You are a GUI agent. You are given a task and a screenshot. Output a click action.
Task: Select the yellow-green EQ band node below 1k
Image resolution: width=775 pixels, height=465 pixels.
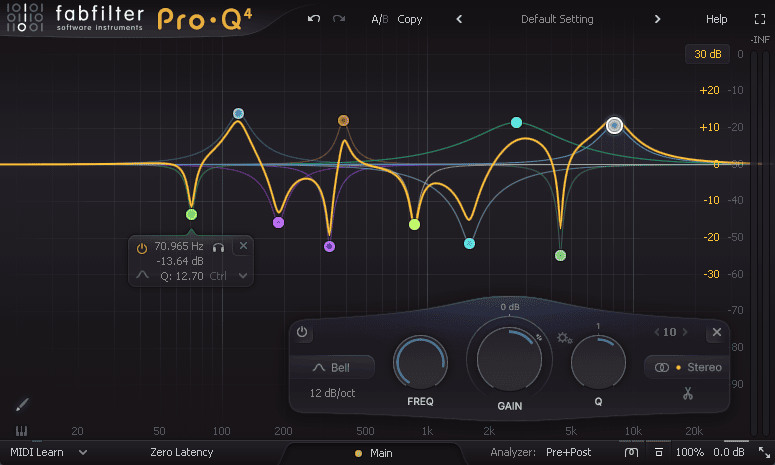pos(414,224)
